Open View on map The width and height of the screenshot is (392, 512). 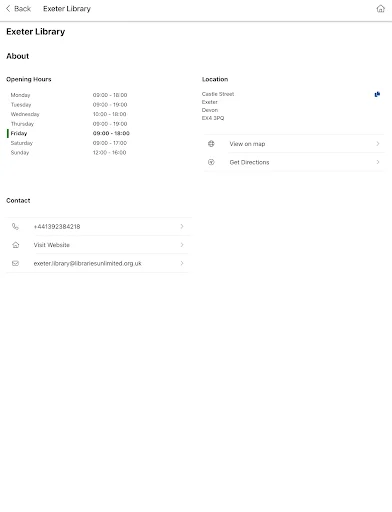(294, 144)
